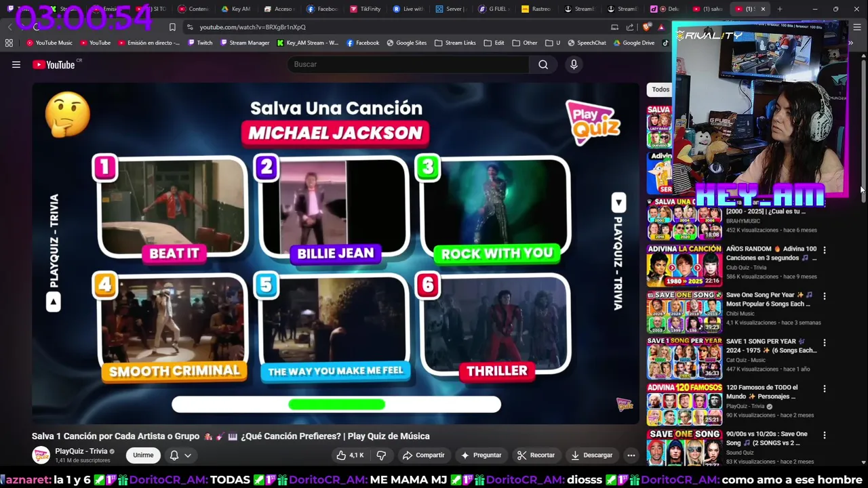
Task: Focus the Buscar search field
Action: [408, 64]
